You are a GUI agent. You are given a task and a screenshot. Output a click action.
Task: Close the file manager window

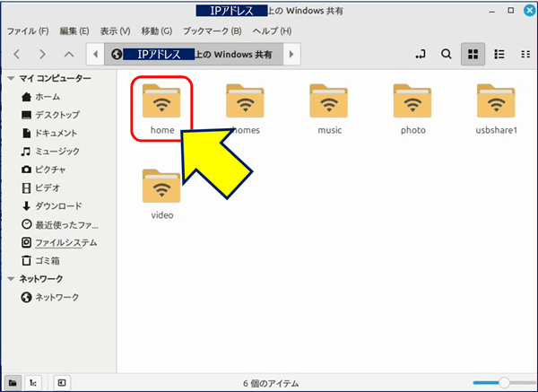(x=529, y=11)
